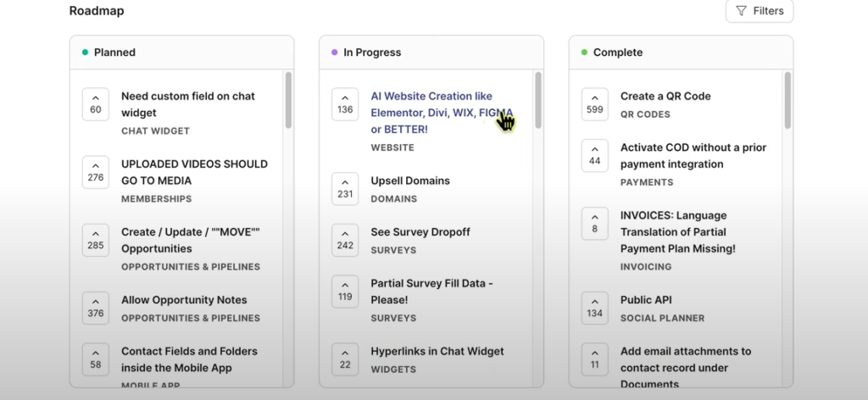Upvote Activate COD without prior payment integration
This screenshot has height=400, width=868.
tap(594, 155)
